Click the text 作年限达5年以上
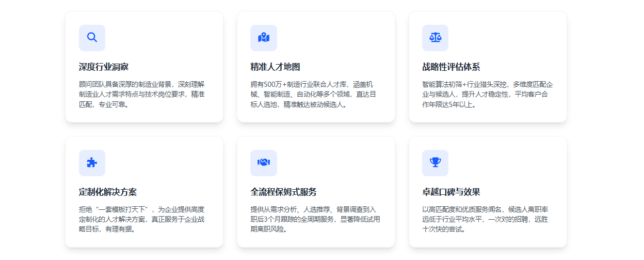 (x=448, y=104)
